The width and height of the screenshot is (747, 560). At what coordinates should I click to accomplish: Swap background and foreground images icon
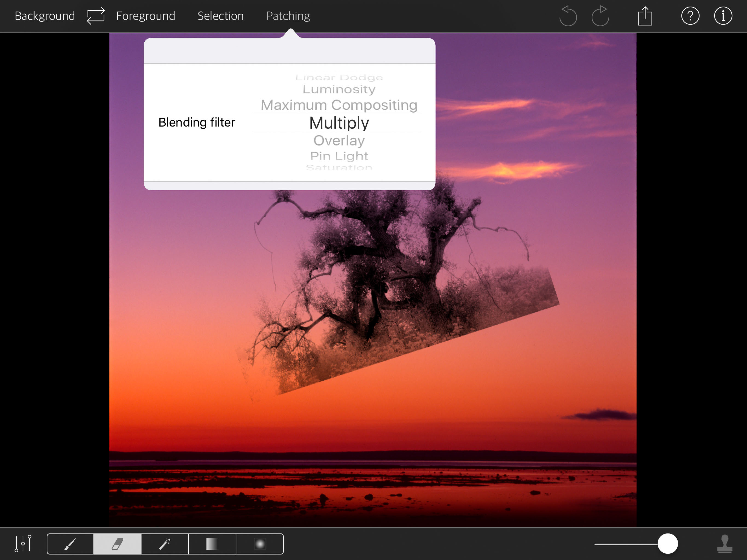tap(96, 16)
